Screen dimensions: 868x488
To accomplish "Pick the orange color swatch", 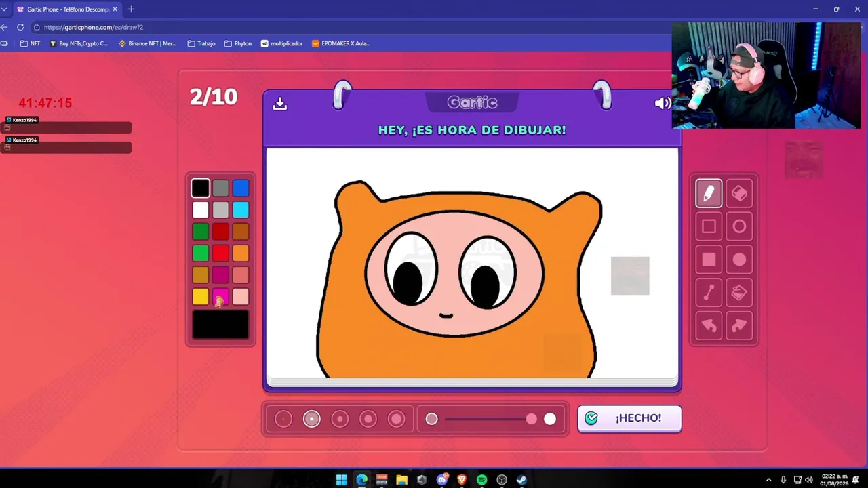I will click(241, 253).
